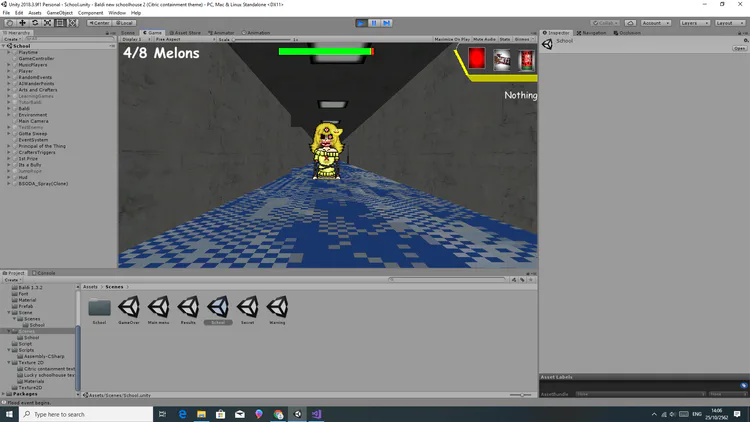Select the Hand tool in the toolbar
Screen dimensions: 750x422
coord(9,23)
